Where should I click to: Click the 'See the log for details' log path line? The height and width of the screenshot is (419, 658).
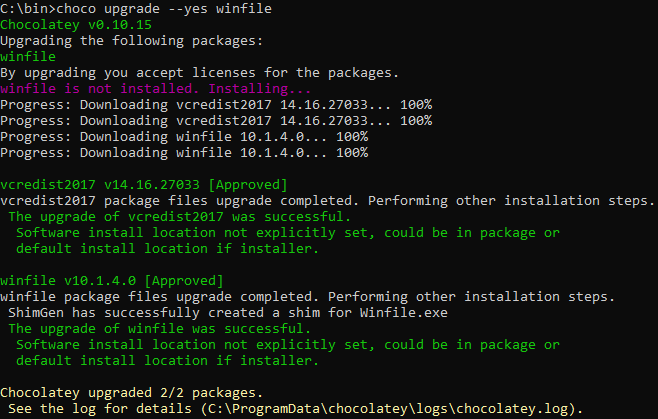[x=296, y=409]
